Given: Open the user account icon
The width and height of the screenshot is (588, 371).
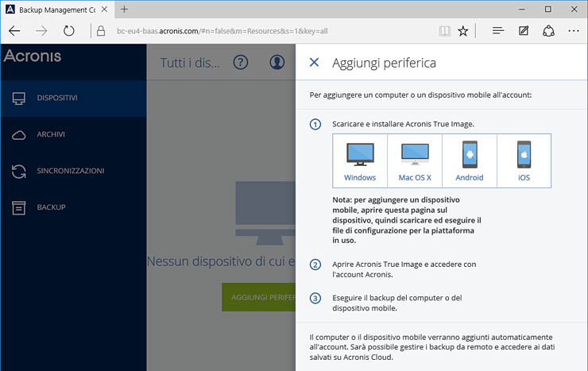Looking at the screenshot, I should 277,62.
